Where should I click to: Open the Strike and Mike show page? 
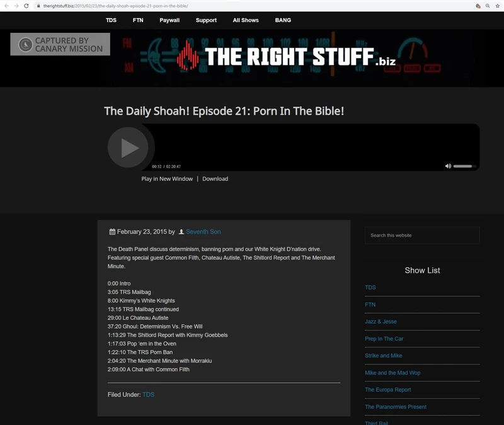tap(383, 355)
